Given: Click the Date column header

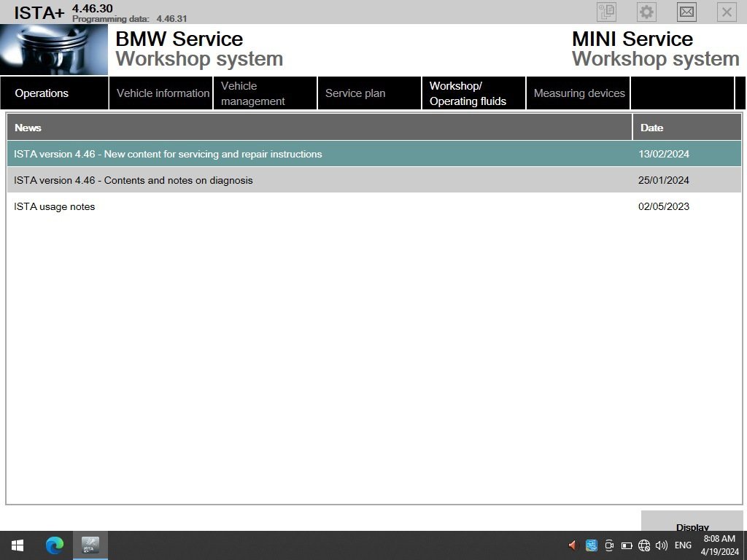Looking at the screenshot, I should (687, 127).
